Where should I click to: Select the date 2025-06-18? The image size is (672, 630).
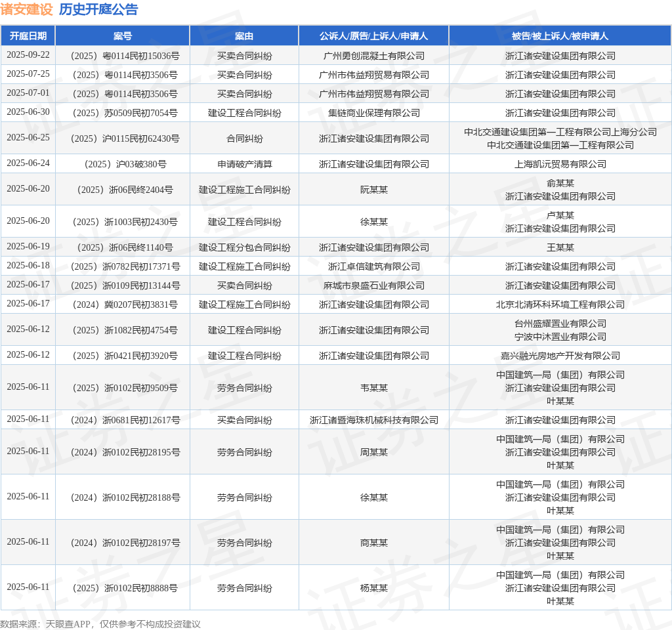(x=28, y=265)
